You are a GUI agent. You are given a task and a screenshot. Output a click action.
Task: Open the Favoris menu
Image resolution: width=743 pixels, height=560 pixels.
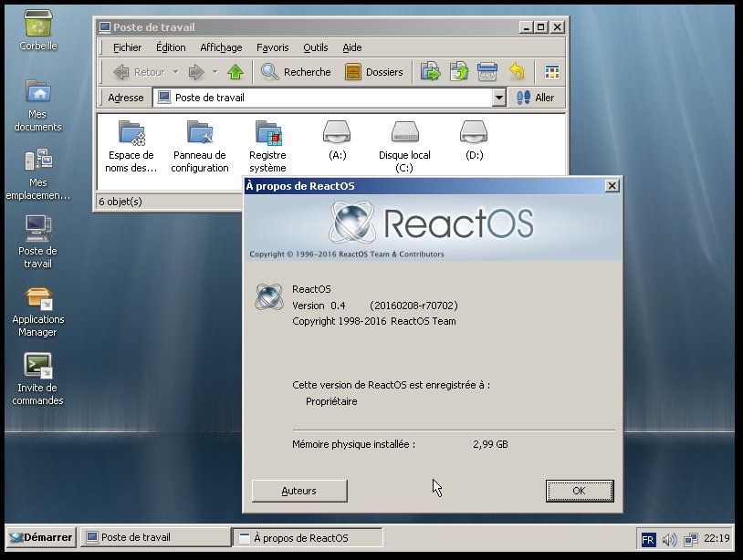273,47
